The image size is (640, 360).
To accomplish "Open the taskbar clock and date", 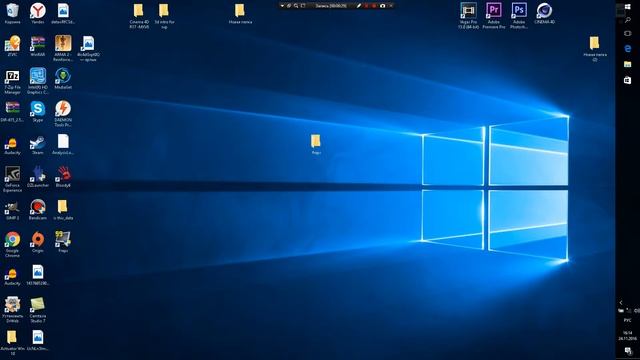I will coord(627,336).
